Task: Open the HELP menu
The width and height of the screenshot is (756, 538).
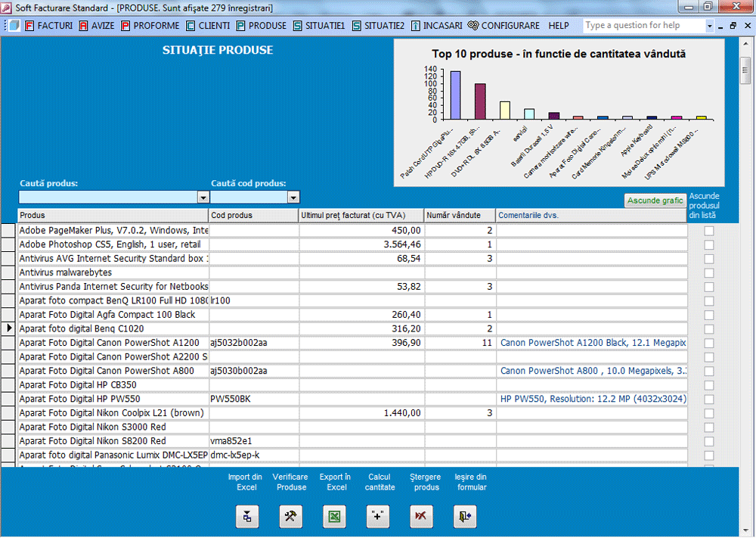Action: 559,26
